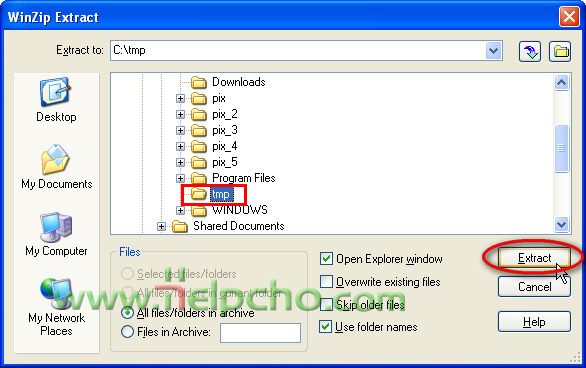Viewport: 586px width, 368px height.
Task: Click the new folder icon button
Action: [560, 51]
